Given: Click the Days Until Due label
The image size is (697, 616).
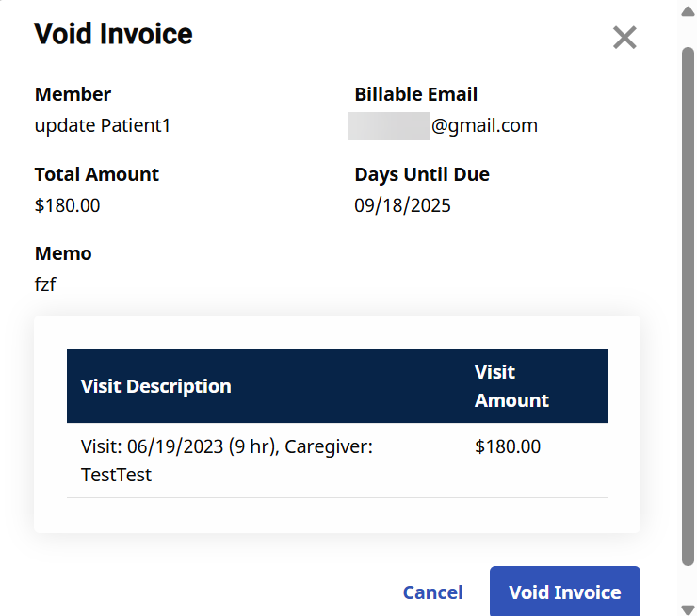Looking at the screenshot, I should (x=422, y=174).
